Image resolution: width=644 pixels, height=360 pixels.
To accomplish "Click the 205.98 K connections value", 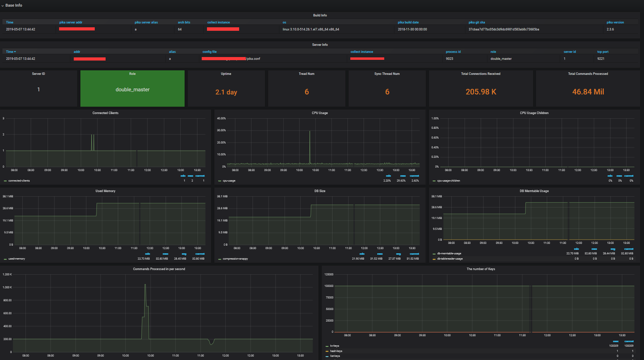I will click(481, 92).
